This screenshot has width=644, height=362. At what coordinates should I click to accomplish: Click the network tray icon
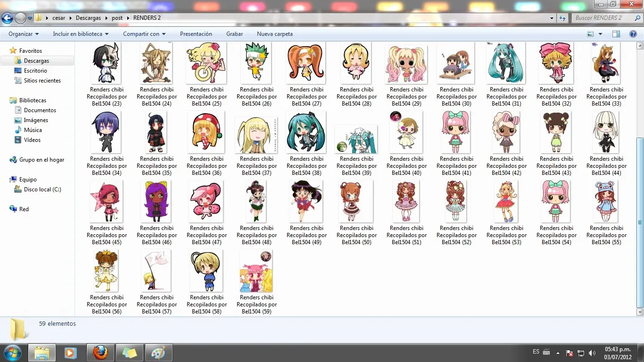pos(581,353)
